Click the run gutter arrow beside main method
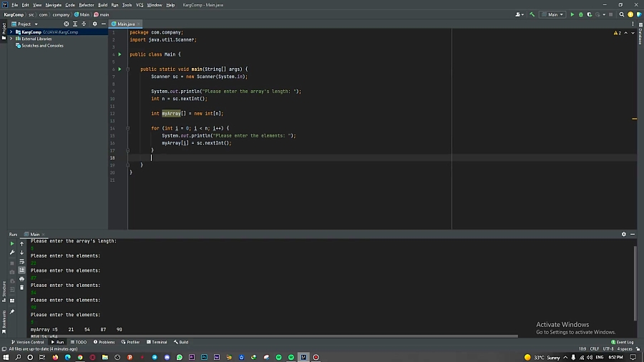The image size is (644, 362). pyautogui.click(x=119, y=69)
